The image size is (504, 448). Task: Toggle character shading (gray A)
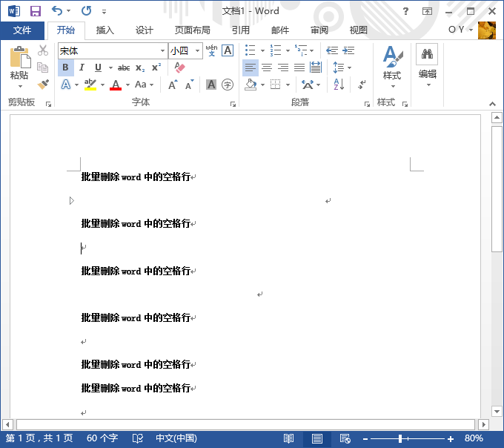tap(210, 85)
